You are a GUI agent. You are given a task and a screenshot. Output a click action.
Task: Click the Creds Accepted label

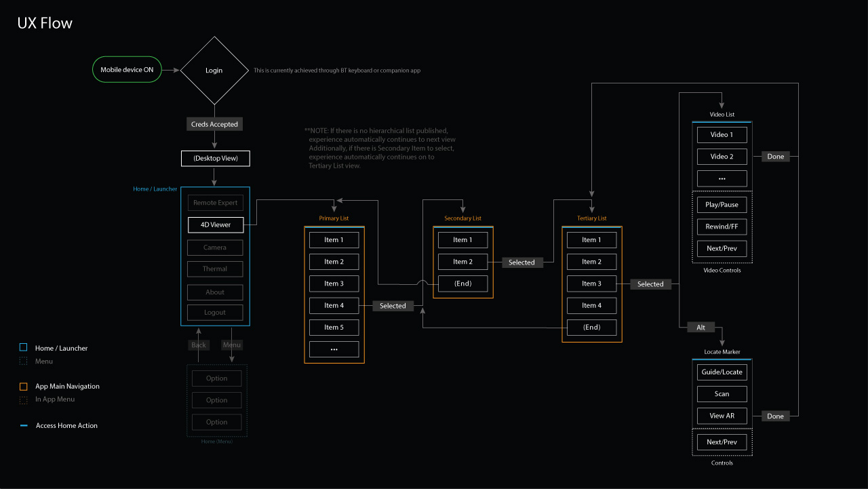coord(214,124)
